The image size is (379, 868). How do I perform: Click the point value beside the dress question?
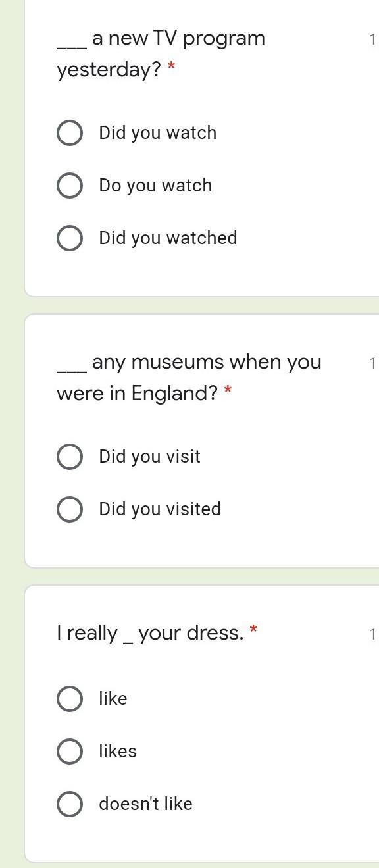point(372,634)
